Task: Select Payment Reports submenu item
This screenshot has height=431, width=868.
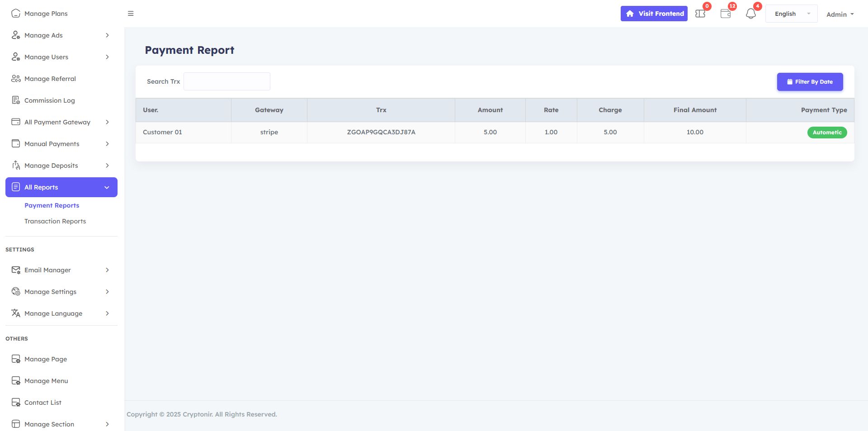Action: coord(52,205)
